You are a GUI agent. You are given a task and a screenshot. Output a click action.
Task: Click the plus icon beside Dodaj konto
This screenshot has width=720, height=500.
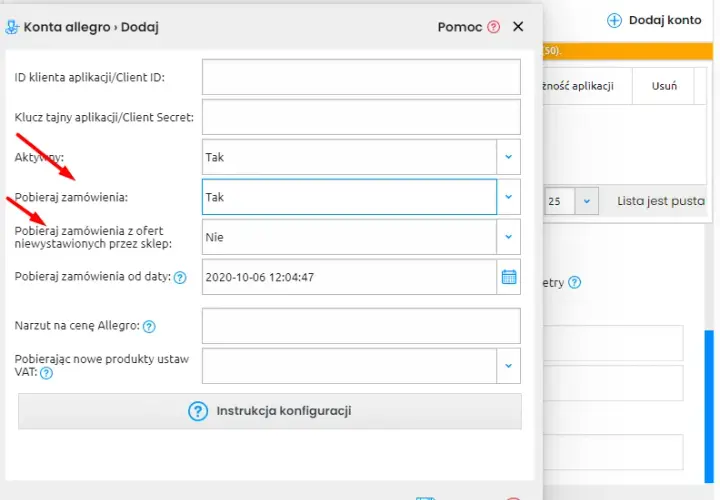614,21
